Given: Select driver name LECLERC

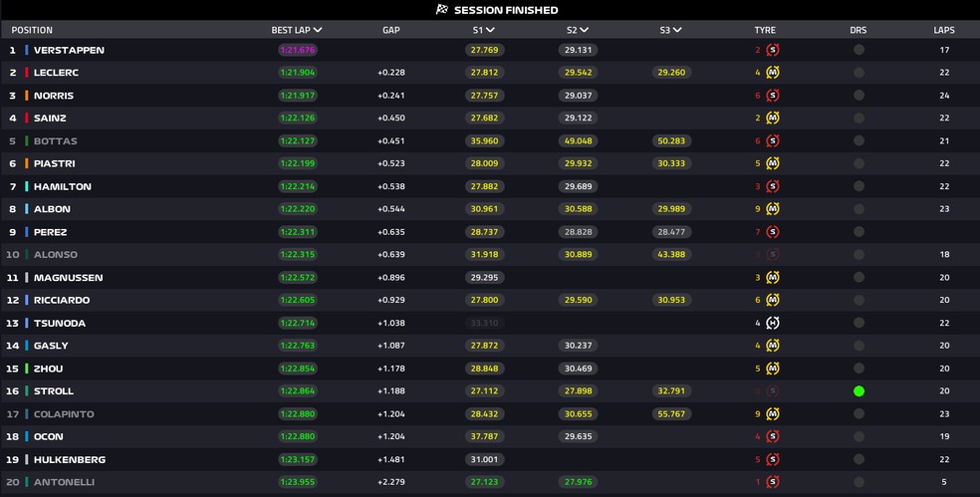Looking at the screenshot, I should [56, 73].
